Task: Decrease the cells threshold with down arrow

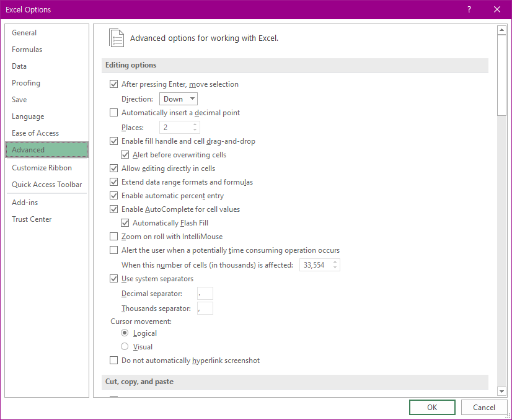Action: click(x=335, y=268)
